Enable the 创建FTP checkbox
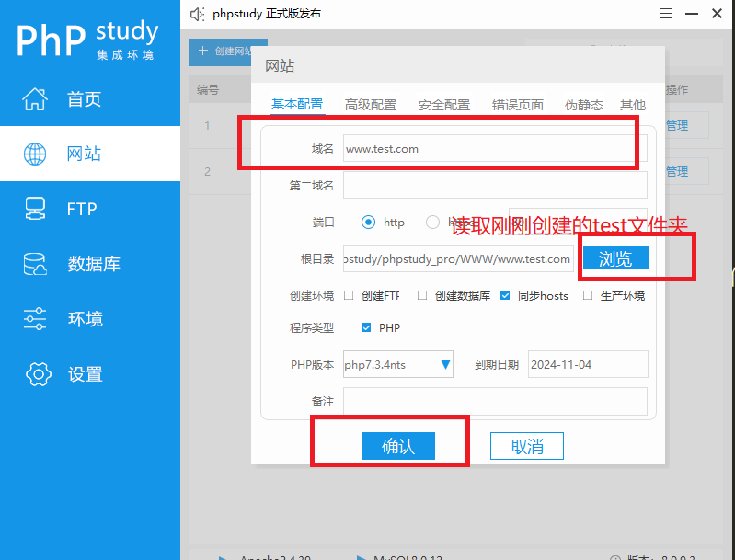 point(349,295)
